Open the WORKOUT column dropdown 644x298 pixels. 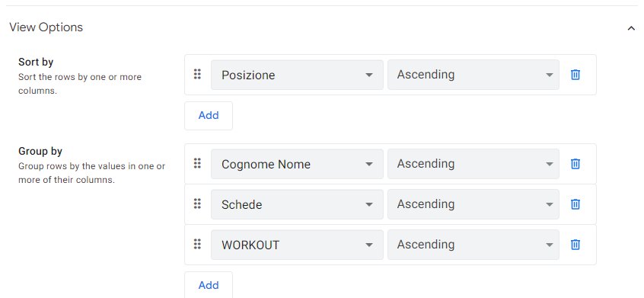click(x=297, y=245)
